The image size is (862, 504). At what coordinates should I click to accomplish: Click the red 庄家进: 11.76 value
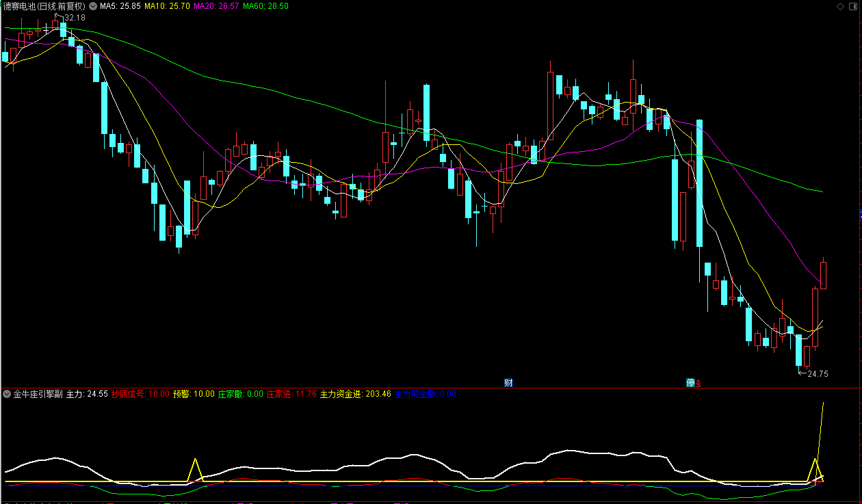click(x=291, y=394)
